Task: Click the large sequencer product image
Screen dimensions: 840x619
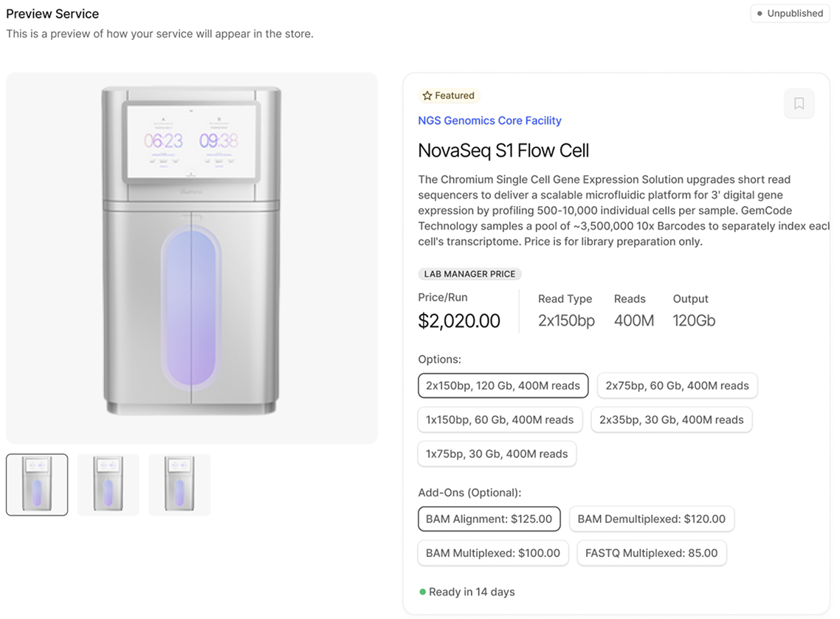Action: [192, 259]
